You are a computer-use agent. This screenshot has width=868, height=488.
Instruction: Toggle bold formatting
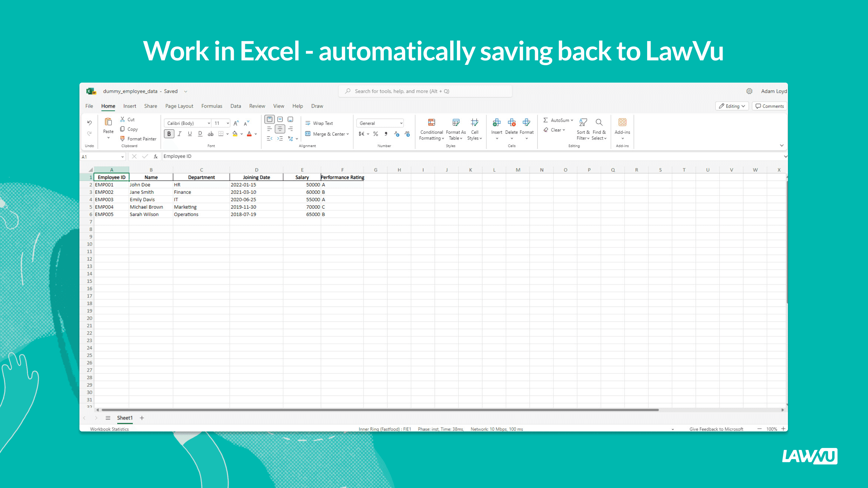click(x=169, y=134)
